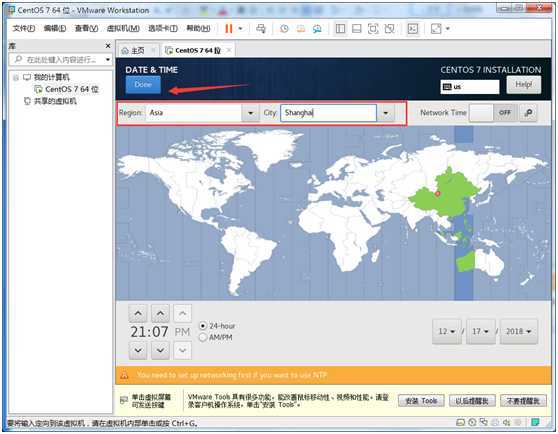Open the stretch display dropdown arrow
Image resolution: width=558 pixels, height=434 pixels.
(448, 29)
